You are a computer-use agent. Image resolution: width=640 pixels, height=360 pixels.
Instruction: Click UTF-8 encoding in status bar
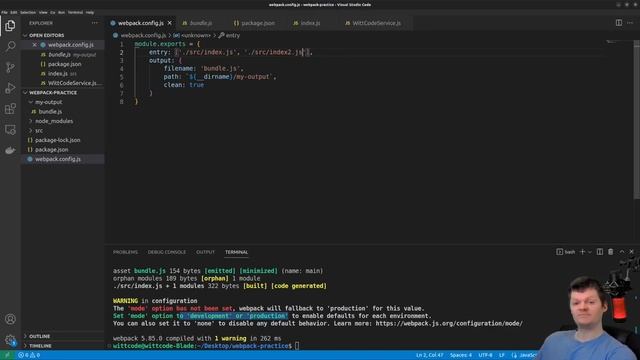tap(485, 355)
